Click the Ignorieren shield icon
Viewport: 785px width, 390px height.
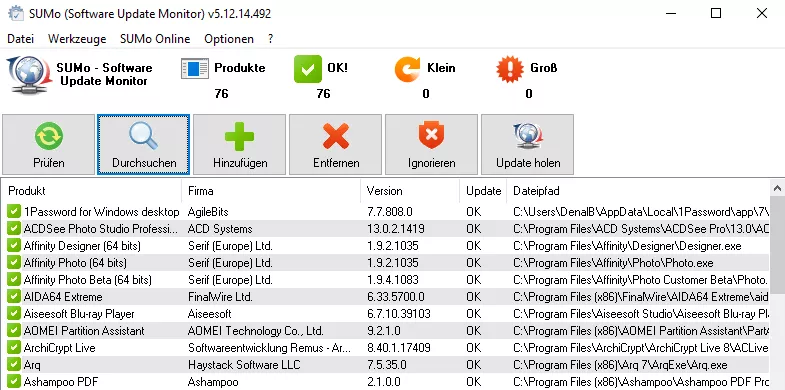(x=431, y=136)
